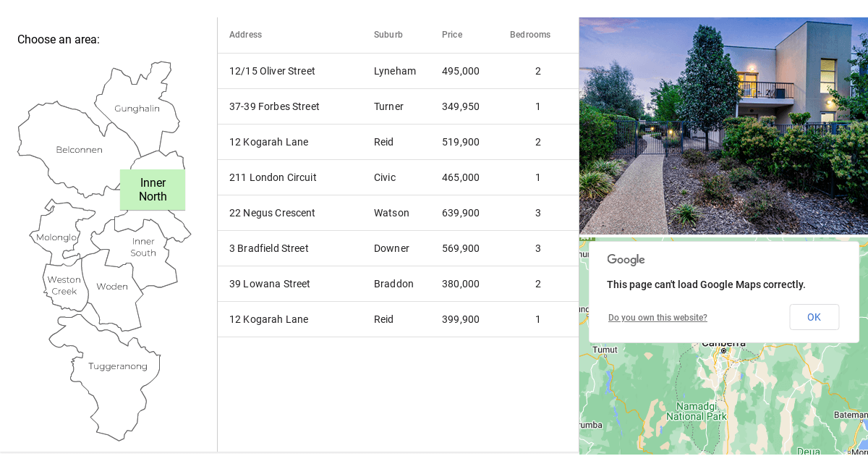Image resolution: width=868 pixels, height=456 pixels.
Task: Open 'Do you own this website?' link
Action: pyautogui.click(x=658, y=318)
